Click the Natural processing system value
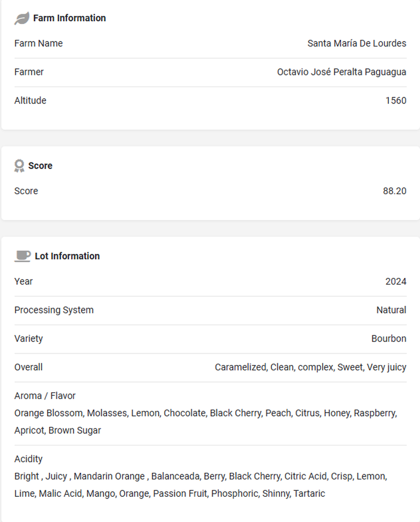The height and width of the screenshot is (522, 420). click(391, 310)
